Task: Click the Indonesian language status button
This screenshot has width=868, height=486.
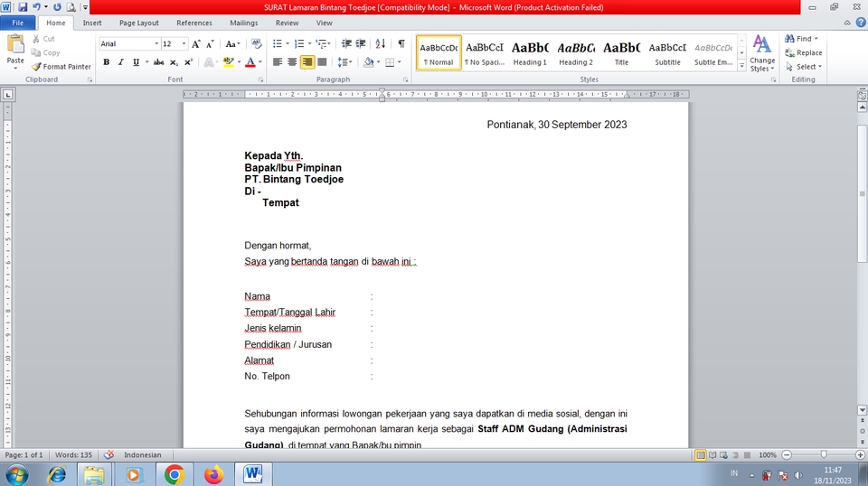Action: (142, 454)
